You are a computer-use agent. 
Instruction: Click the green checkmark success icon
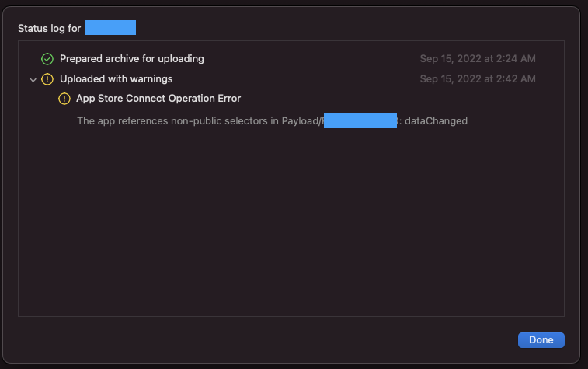(x=47, y=59)
